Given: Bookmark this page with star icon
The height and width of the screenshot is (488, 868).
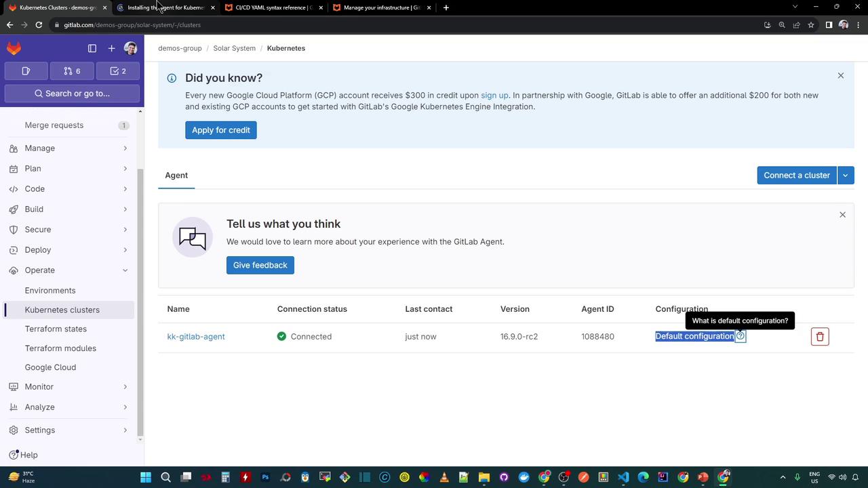Looking at the screenshot, I should point(811,25).
